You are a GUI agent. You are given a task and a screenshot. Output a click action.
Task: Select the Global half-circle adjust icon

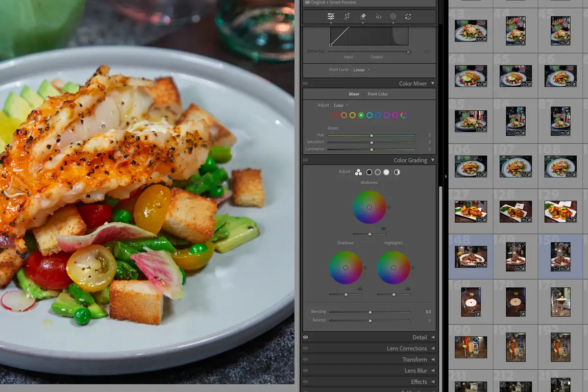397,172
